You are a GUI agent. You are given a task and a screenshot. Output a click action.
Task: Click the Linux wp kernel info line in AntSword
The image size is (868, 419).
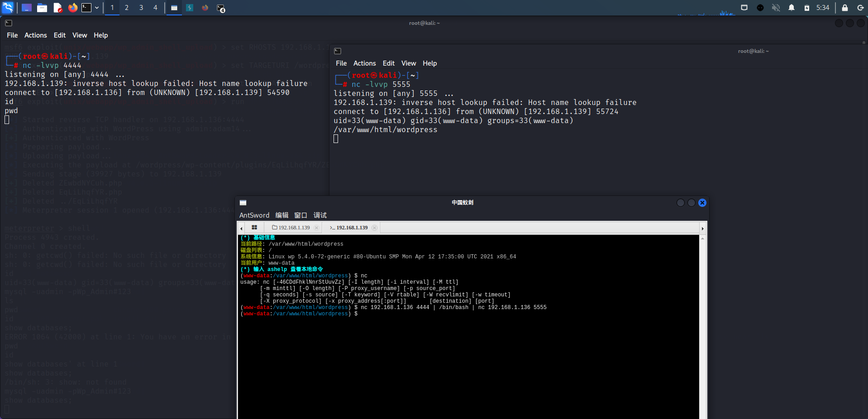pos(378,257)
